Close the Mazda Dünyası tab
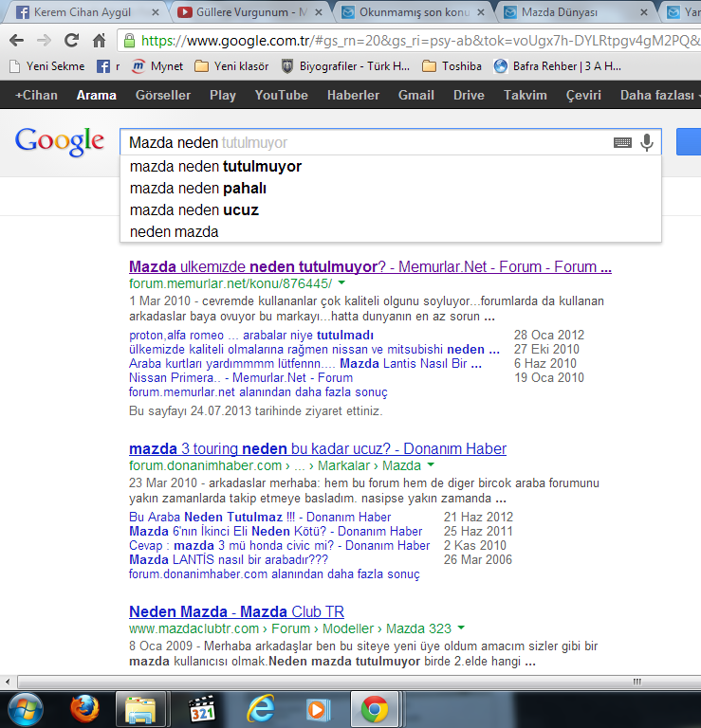The image size is (701, 728). [x=644, y=12]
